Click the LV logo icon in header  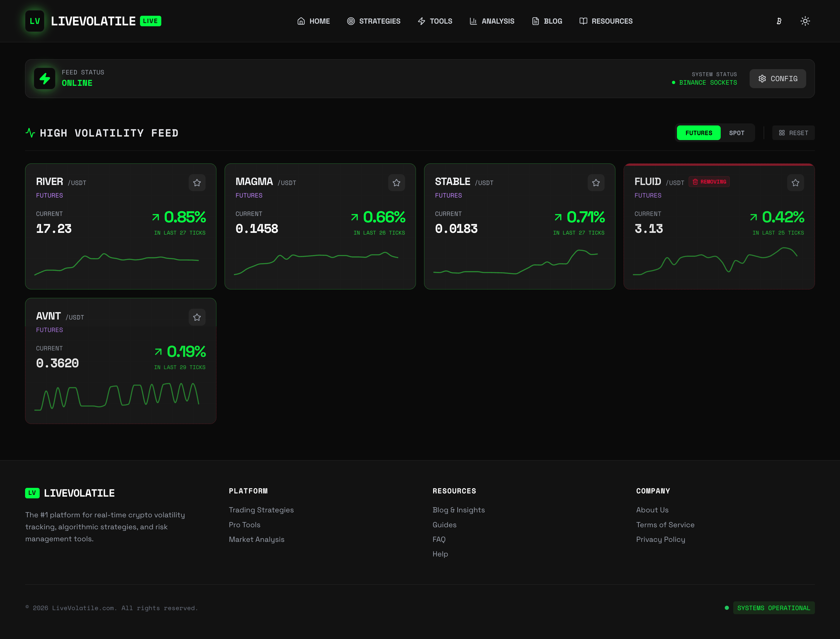coord(35,21)
